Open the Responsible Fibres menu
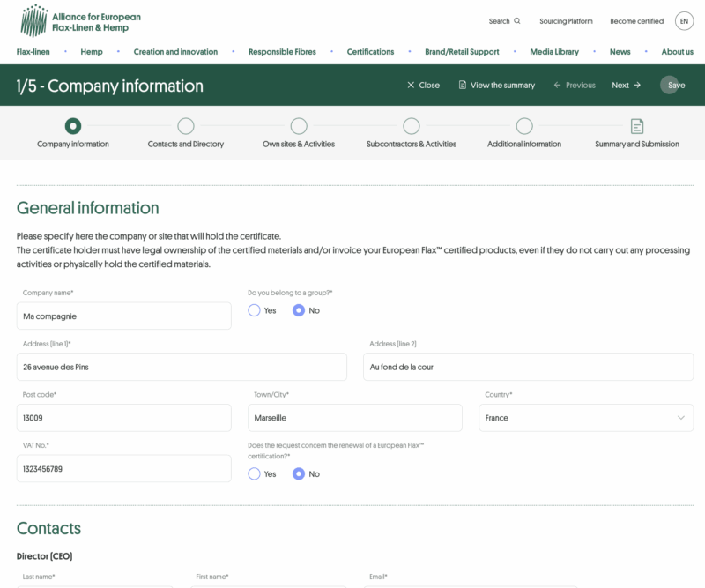The image size is (705, 588). tap(282, 52)
